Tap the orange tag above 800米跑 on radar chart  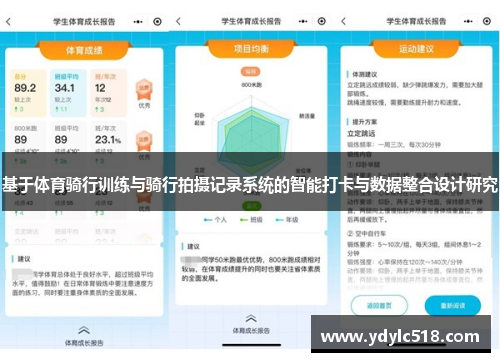[251, 72]
